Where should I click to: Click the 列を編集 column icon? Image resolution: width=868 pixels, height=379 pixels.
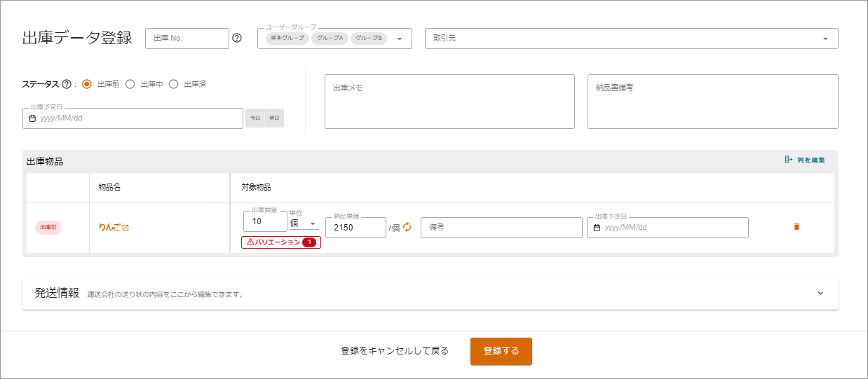pos(789,160)
